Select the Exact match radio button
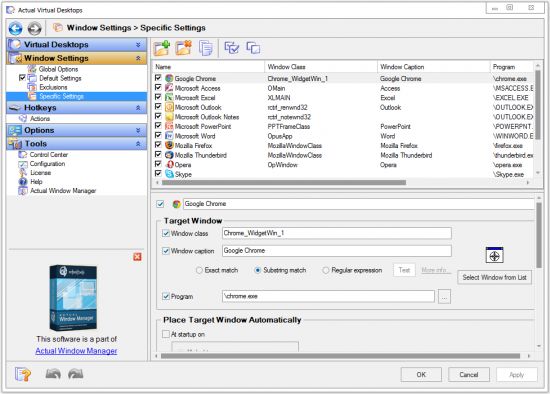550x394 pixels. 199,270
